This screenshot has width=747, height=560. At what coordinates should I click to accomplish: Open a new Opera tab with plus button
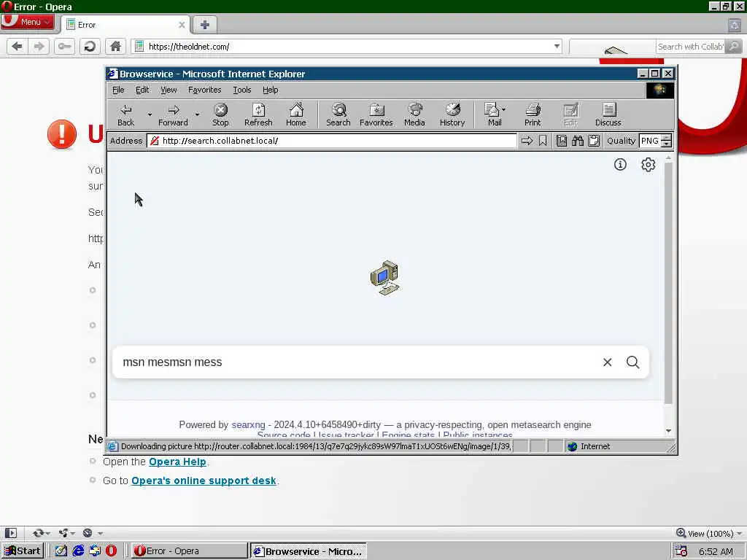click(205, 25)
